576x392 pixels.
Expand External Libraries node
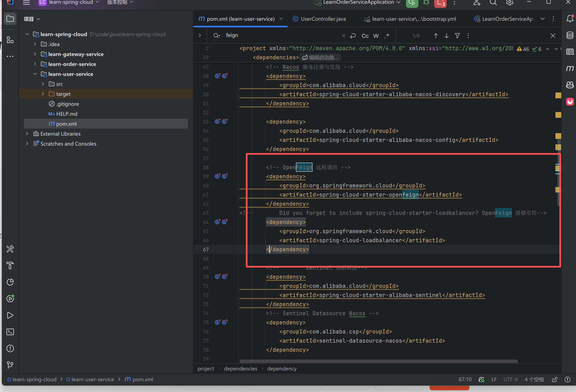(27, 134)
